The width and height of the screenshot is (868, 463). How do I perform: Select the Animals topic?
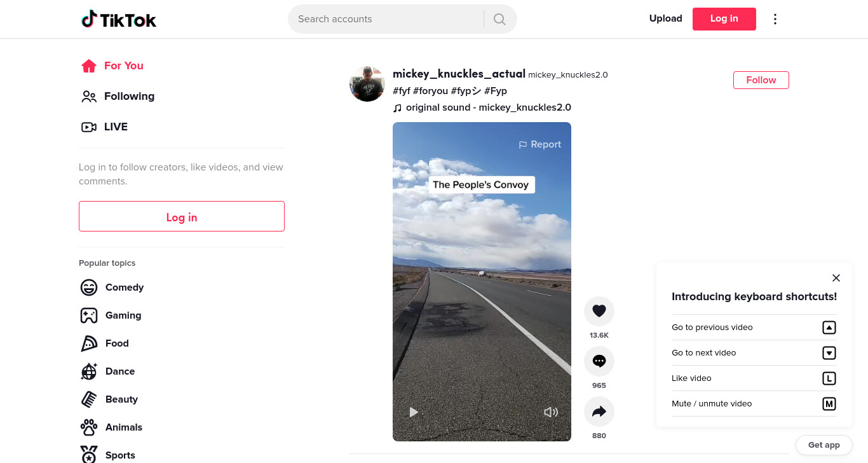(112, 427)
